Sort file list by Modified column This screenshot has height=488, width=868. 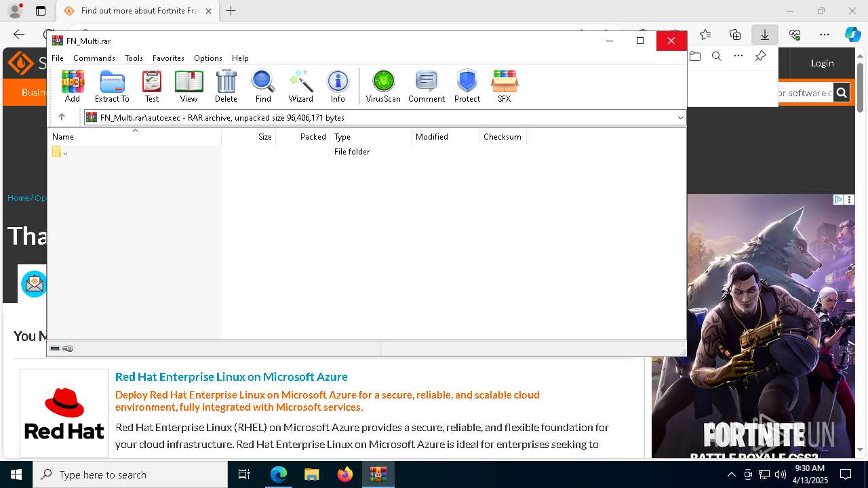pyautogui.click(x=446, y=137)
